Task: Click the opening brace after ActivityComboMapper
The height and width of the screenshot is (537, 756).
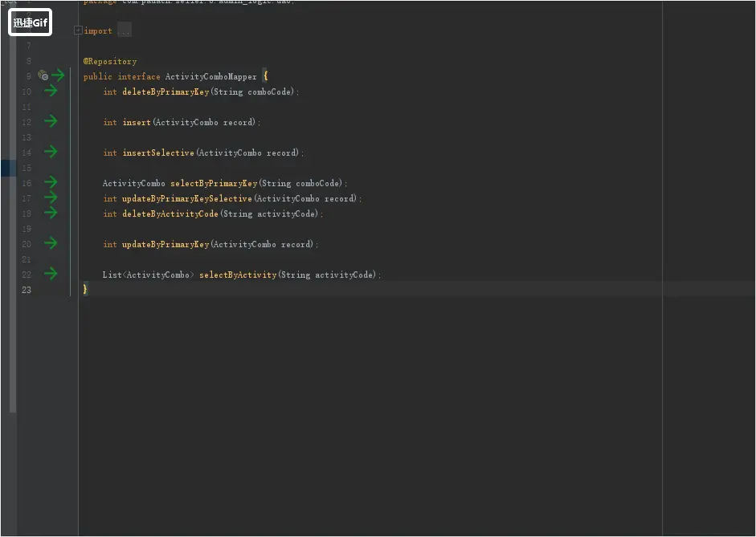Action: pos(265,76)
